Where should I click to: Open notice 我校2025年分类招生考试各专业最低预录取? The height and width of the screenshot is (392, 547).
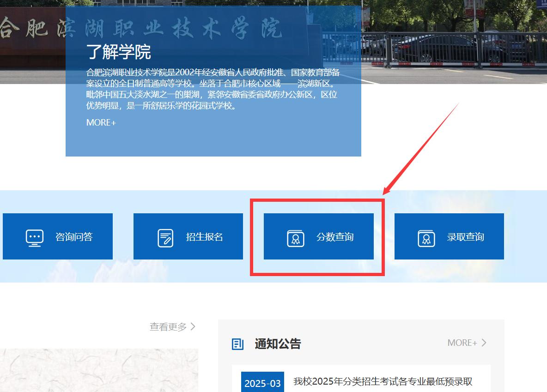pyautogui.click(x=383, y=381)
